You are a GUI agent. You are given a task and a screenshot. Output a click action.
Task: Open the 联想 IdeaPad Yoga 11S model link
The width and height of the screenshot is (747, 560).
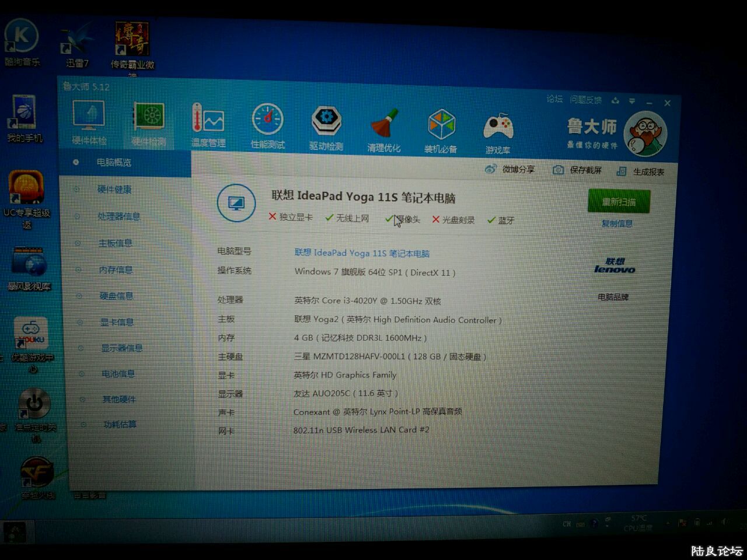[362, 253]
